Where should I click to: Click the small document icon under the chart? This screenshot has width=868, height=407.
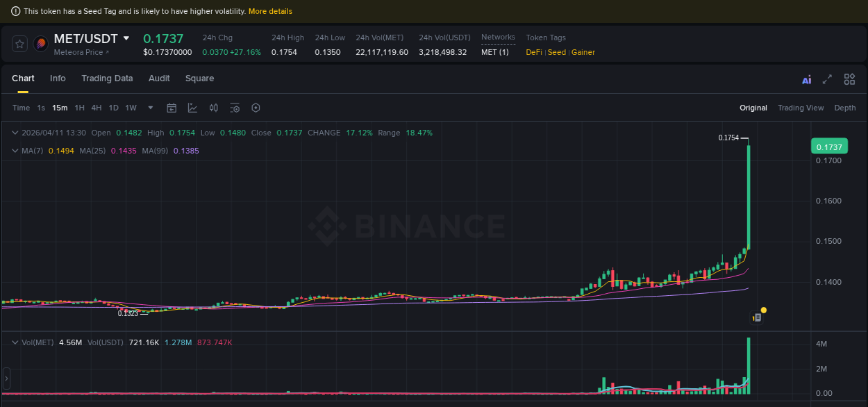point(757,317)
